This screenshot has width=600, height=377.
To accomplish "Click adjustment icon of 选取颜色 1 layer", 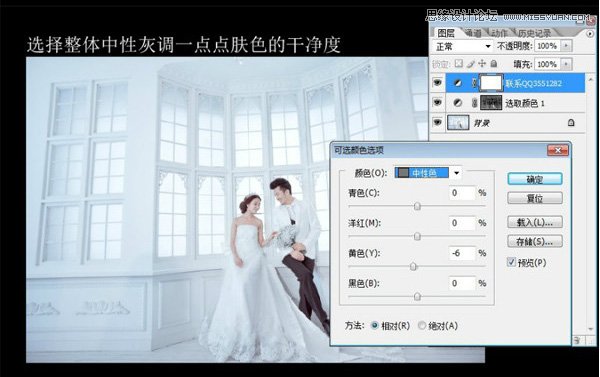I will [x=457, y=103].
